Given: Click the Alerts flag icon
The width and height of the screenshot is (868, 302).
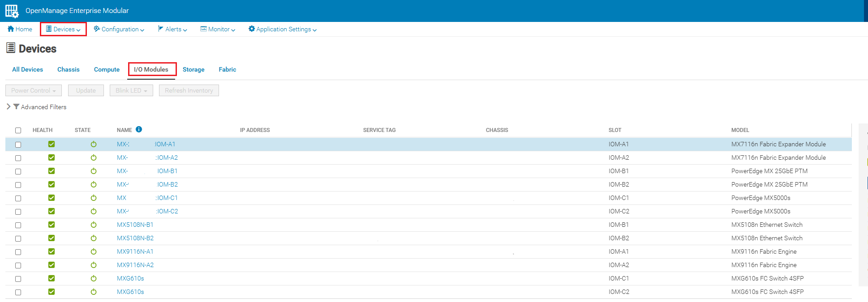Looking at the screenshot, I should pos(160,29).
